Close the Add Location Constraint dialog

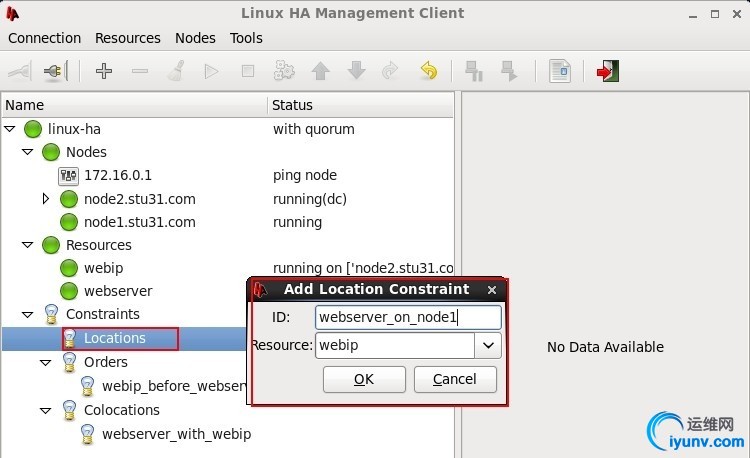492,290
